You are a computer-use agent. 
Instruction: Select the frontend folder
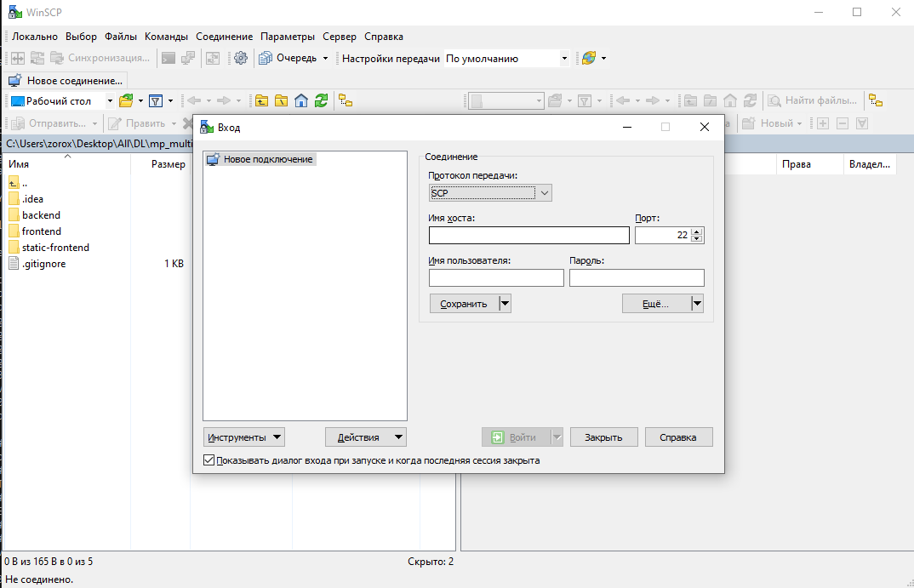pyautogui.click(x=42, y=231)
